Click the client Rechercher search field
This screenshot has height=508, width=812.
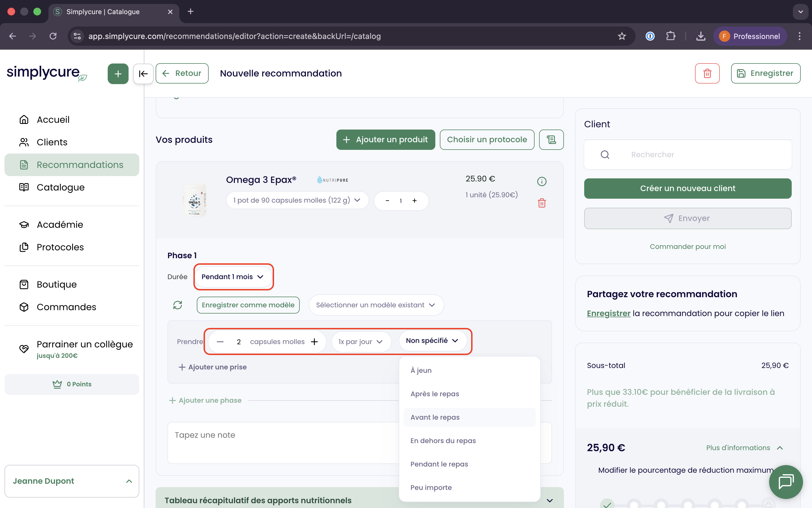point(687,155)
